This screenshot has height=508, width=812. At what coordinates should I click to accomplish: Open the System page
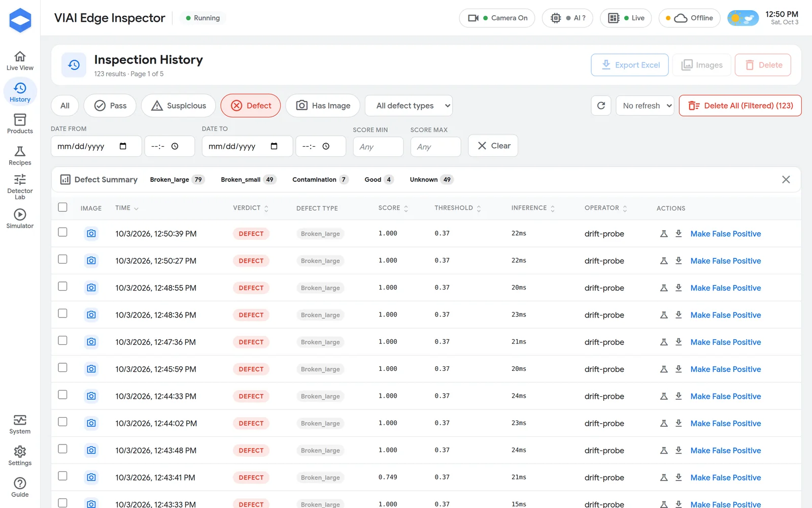pos(20,424)
